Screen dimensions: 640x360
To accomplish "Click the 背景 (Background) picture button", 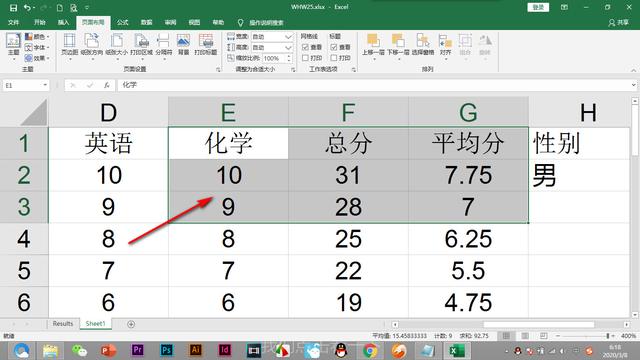I will click(184, 45).
